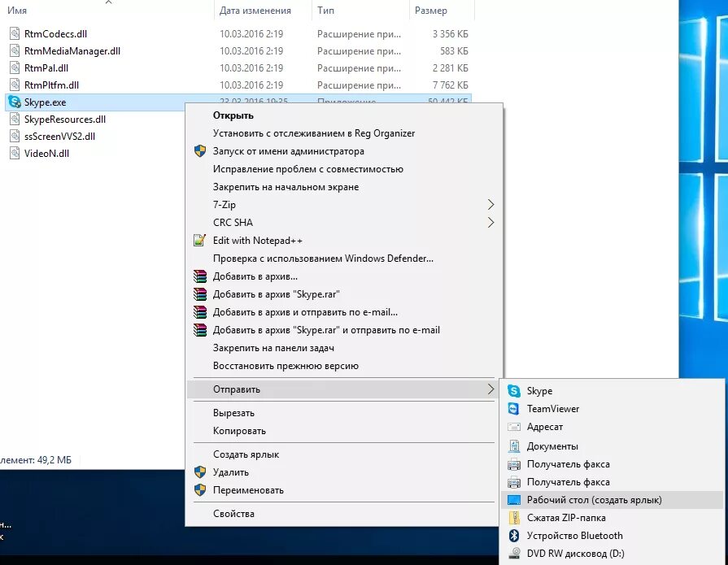Click the 7 762 КБ size cell
Image resolution: width=728 pixels, height=565 pixels.
(x=450, y=85)
